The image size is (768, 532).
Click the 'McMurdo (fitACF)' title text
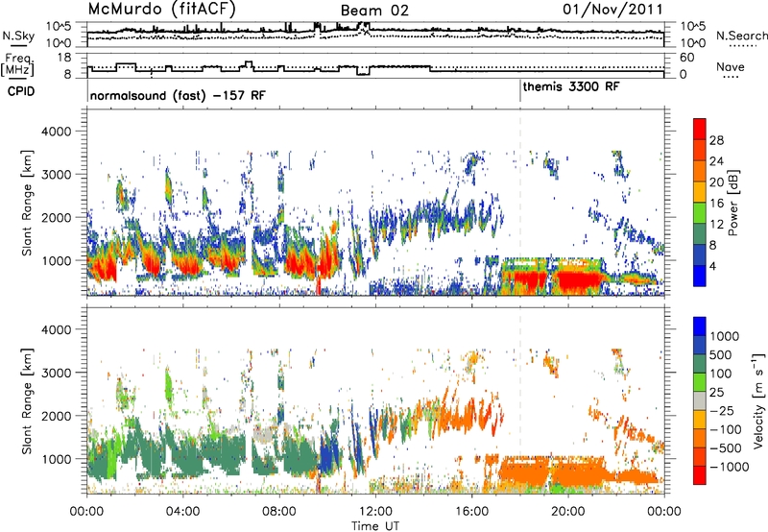pos(162,9)
